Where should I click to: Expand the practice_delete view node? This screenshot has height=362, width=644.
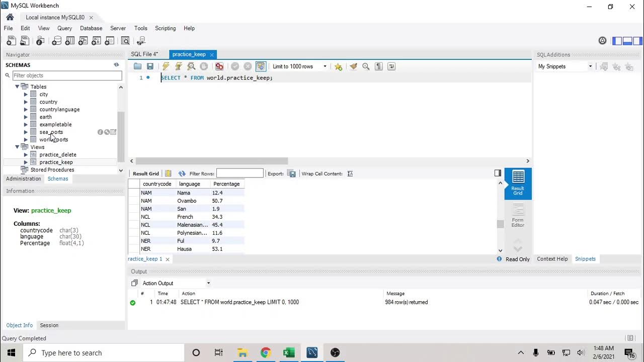pos(26,155)
